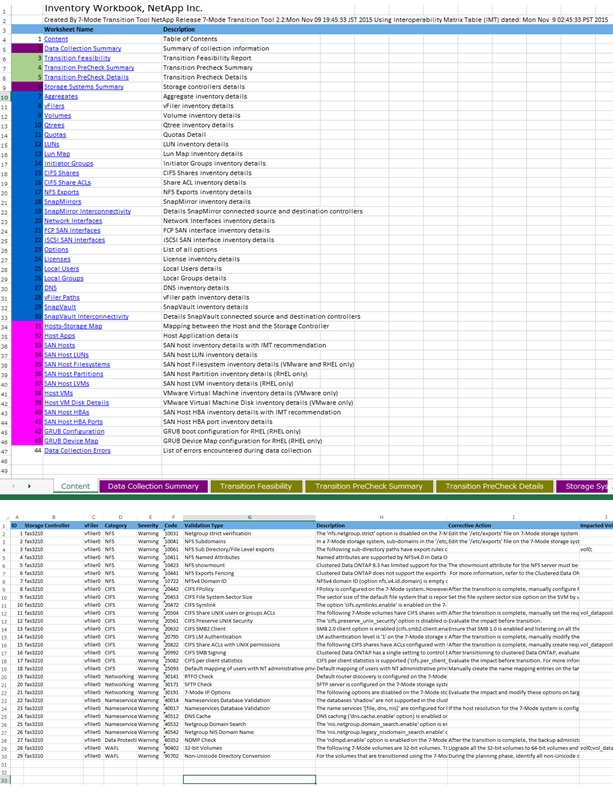Viewport: 613px width, 786px height.
Task: Open the FCP SAN Interfaces link
Action: tap(72, 231)
